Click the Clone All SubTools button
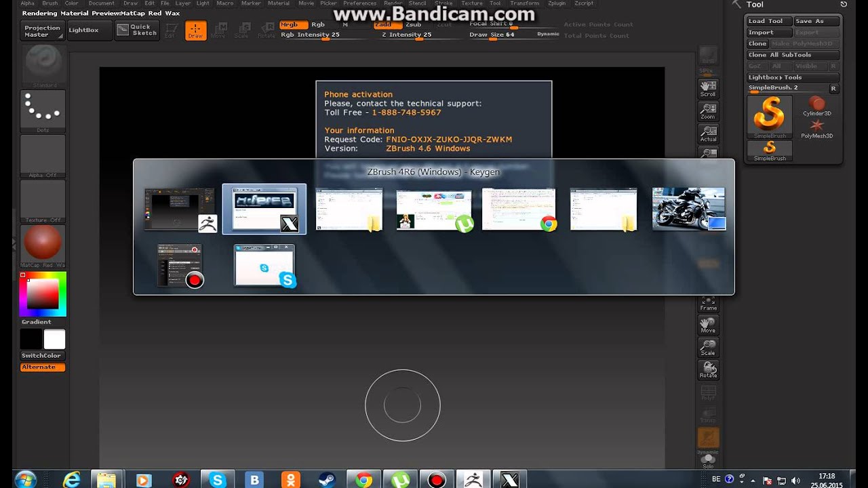868x488 pixels. click(793, 55)
